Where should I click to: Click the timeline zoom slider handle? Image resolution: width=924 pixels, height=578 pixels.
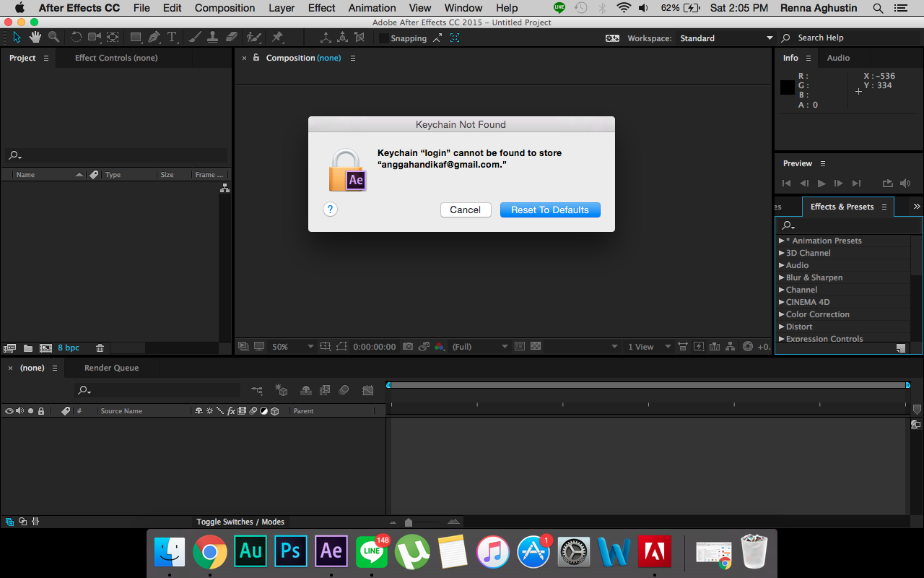click(409, 522)
